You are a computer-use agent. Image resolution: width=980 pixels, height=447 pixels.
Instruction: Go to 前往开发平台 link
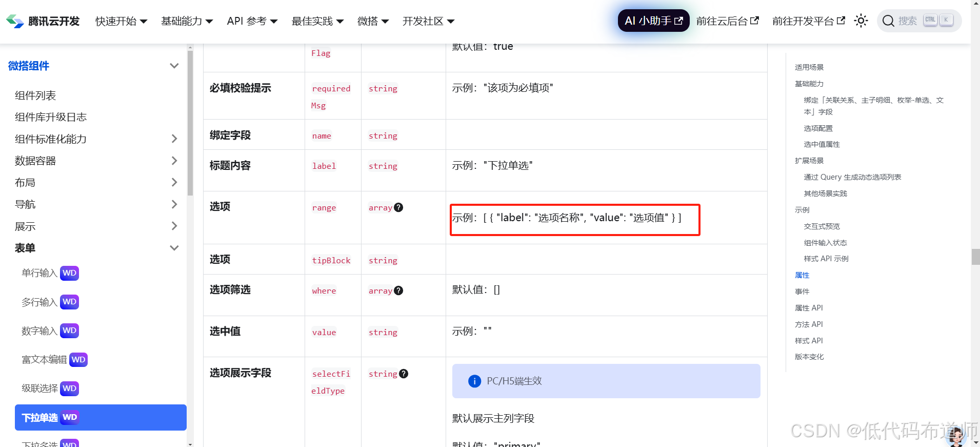(x=808, y=21)
